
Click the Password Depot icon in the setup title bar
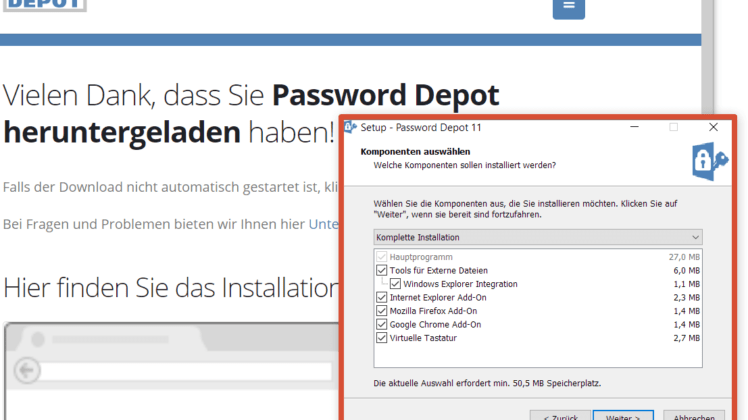pyautogui.click(x=351, y=127)
